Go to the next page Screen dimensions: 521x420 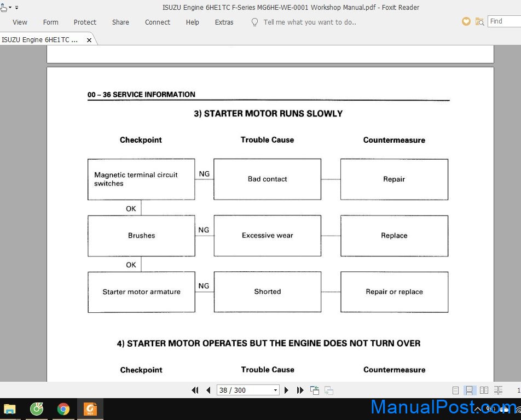point(286,390)
